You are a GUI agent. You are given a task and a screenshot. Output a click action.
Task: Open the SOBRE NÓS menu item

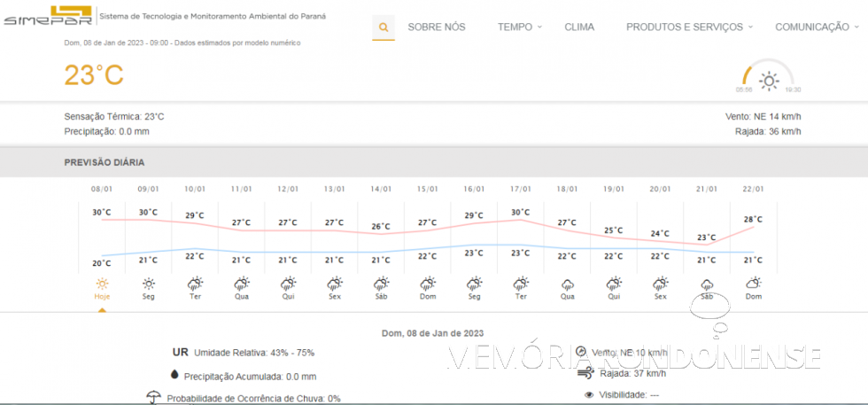436,27
